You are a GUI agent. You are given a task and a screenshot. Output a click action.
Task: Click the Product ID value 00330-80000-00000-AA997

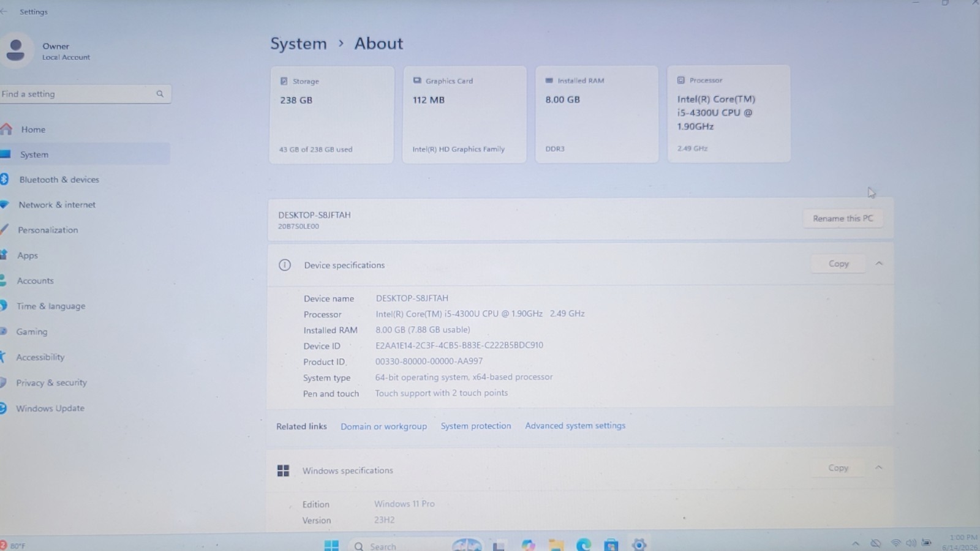[x=429, y=361]
